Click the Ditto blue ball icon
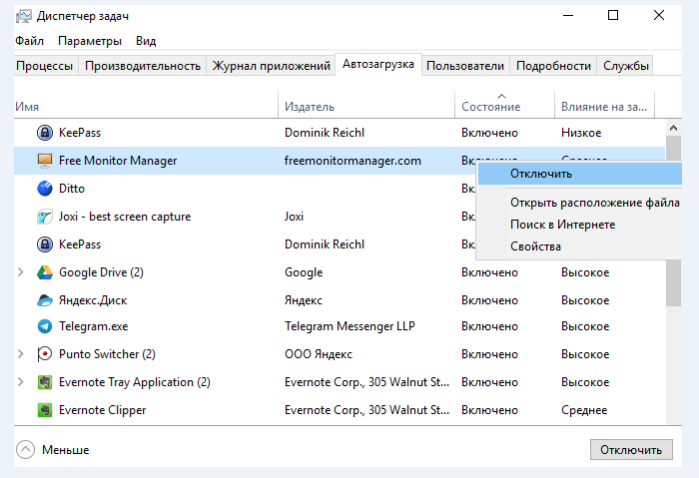The image size is (699, 478). coord(45,189)
